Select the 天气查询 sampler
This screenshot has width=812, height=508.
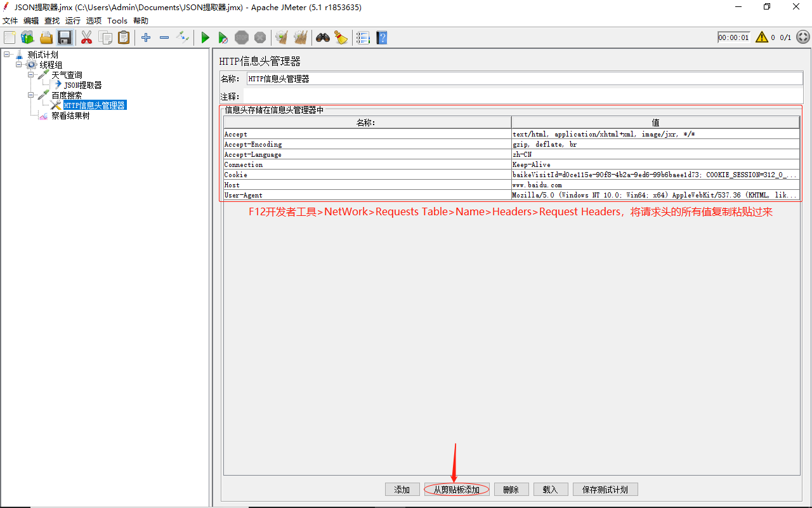click(67, 75)
